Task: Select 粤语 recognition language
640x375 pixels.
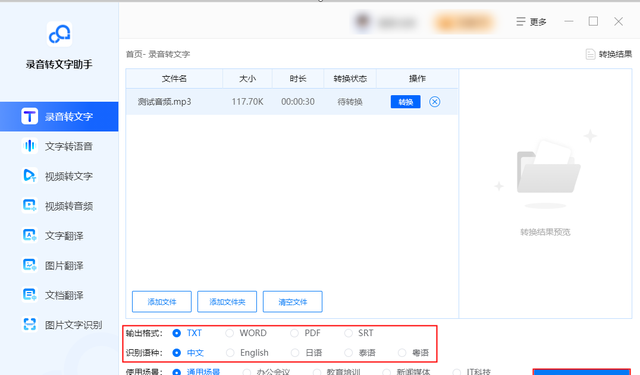Action: pos(413,353)
